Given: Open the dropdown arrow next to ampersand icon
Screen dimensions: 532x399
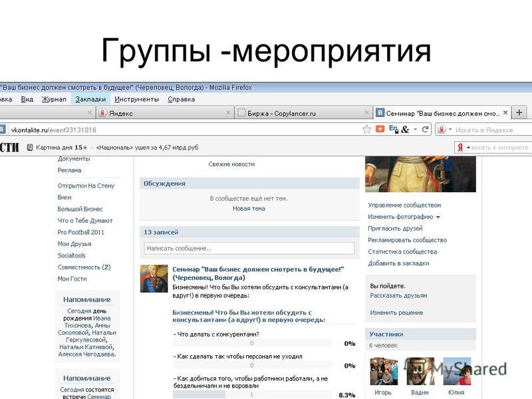Looking at the screenshot, I should point(415,130).
